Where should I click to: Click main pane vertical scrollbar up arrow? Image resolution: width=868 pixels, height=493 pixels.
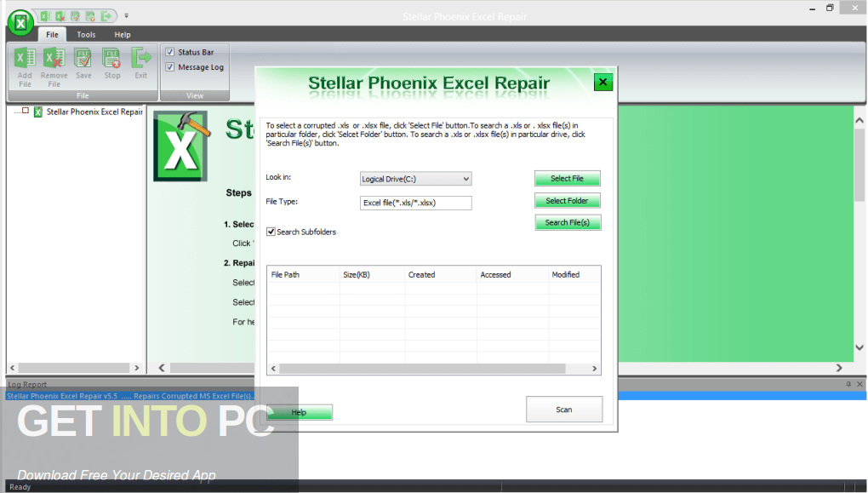point(859,120)
